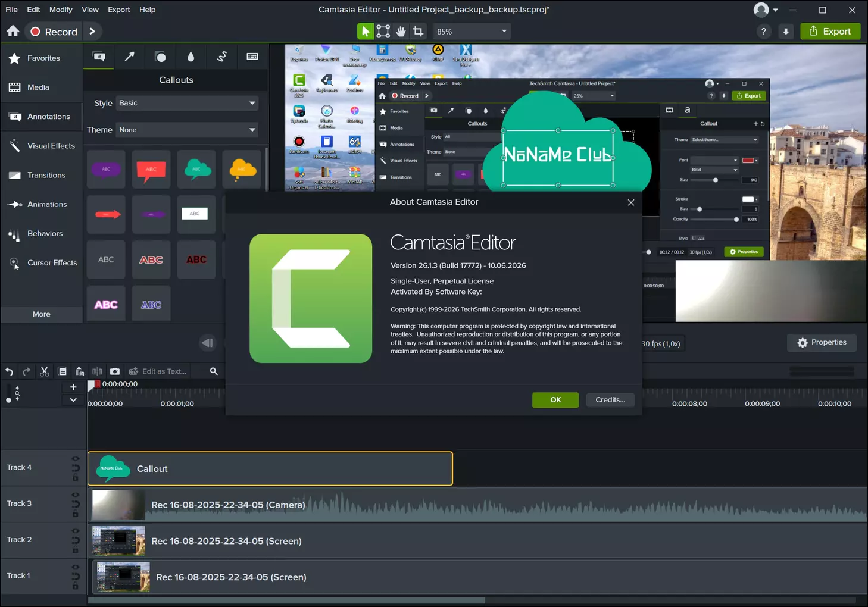
Task: Open the File menu
Action: (11, 10)
